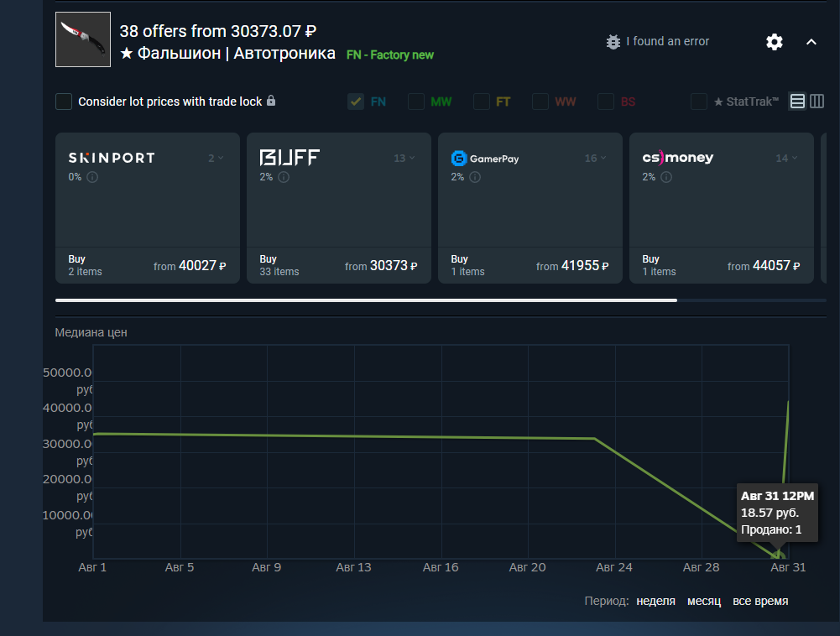Switch to column layout icon
The height and width of the screenshot is (636, 840).
817,102
